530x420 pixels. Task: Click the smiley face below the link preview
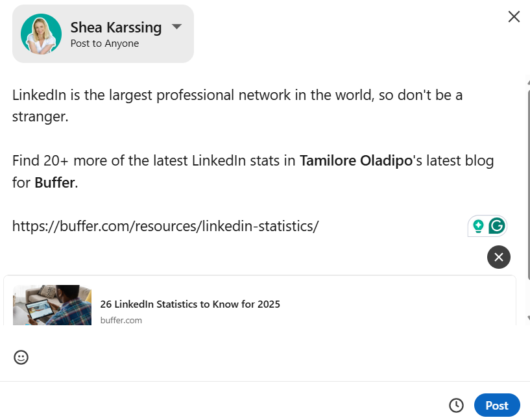(21, 358)
